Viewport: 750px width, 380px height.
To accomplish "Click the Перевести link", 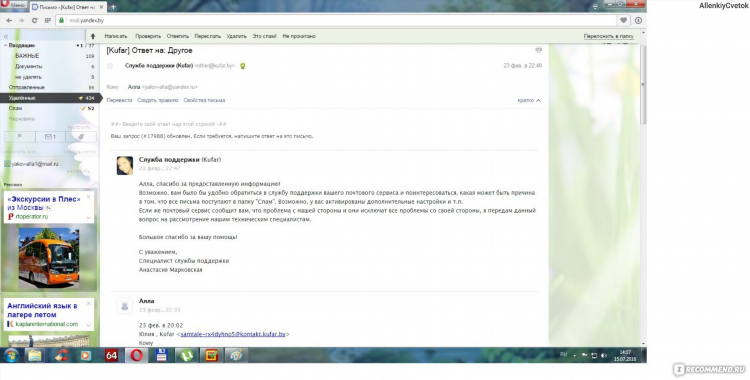I will point(119,101).
